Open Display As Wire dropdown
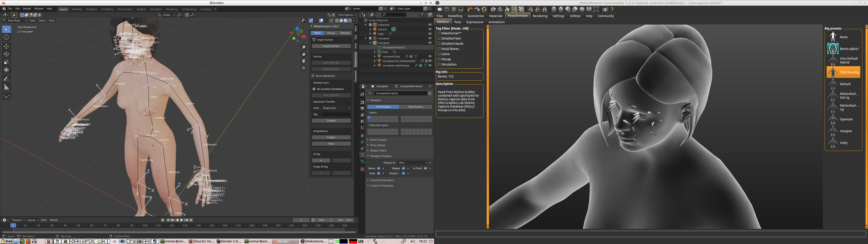The width and height of the screenshot is (868, 244). tap(413, 163)
